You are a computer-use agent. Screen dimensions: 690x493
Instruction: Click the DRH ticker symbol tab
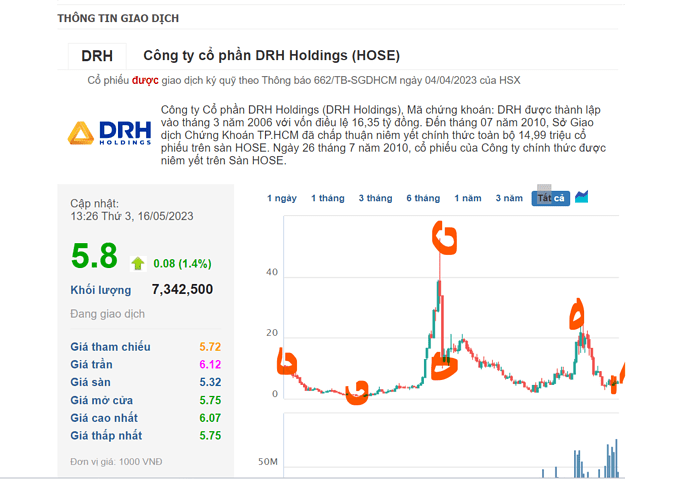[97, 56]
